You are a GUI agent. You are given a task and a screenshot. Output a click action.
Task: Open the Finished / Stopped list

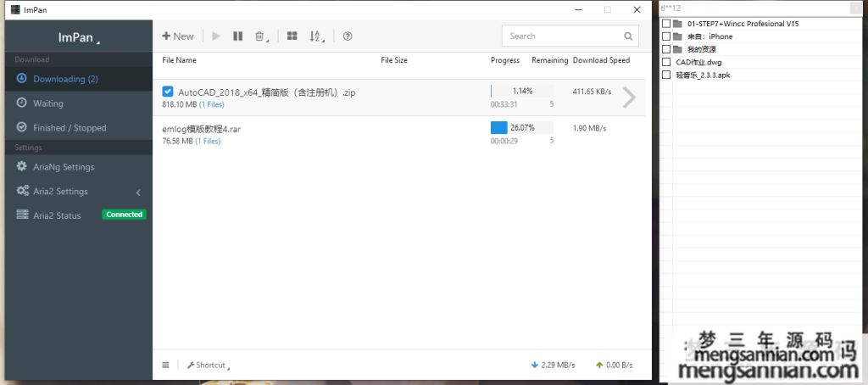click(x=79, y=127)
